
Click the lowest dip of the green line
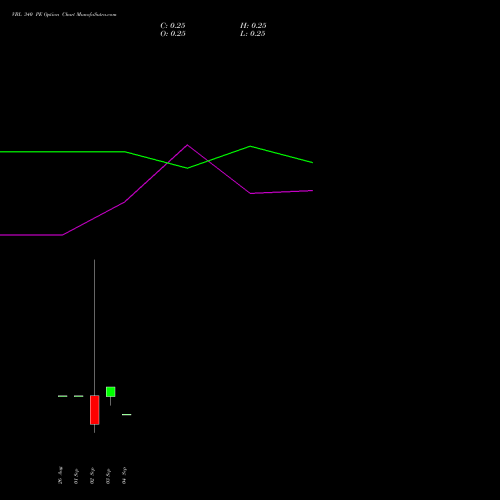[187, 168]
